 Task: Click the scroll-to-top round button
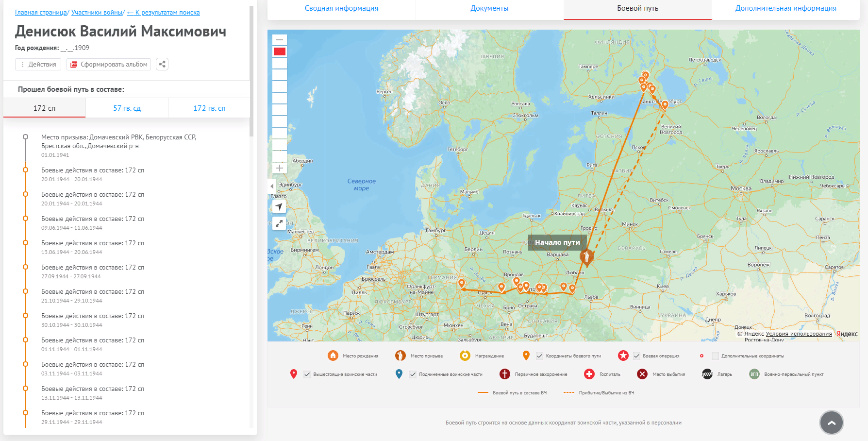click(831, 423)
